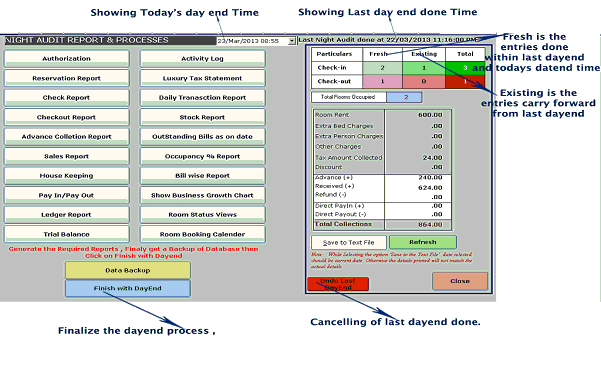Click the Extra Person Charges label

(349, 136)
